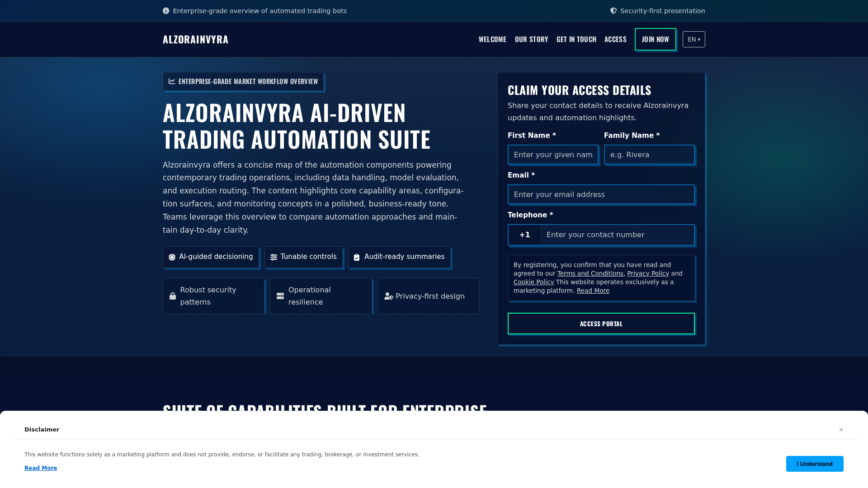Click Read More in the Disclaimer banner
868x488 pixels.
coord(41,468)
